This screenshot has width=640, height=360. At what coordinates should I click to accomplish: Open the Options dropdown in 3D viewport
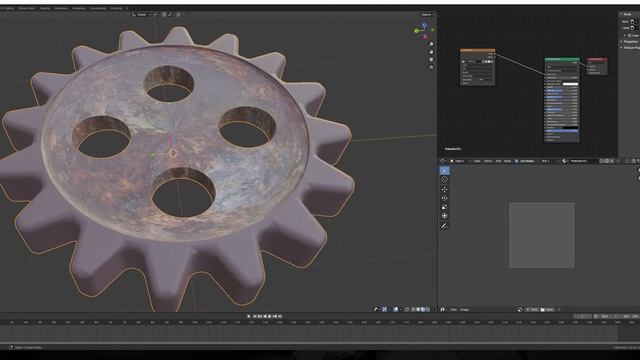point(427,14)
